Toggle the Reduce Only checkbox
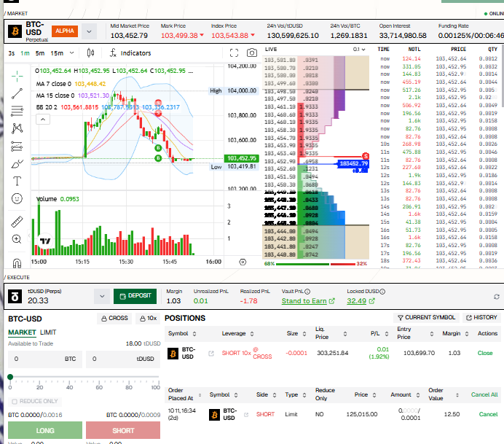Image resolution: width=504 pixels, height=444 pixels. click(x=15, y=402)
